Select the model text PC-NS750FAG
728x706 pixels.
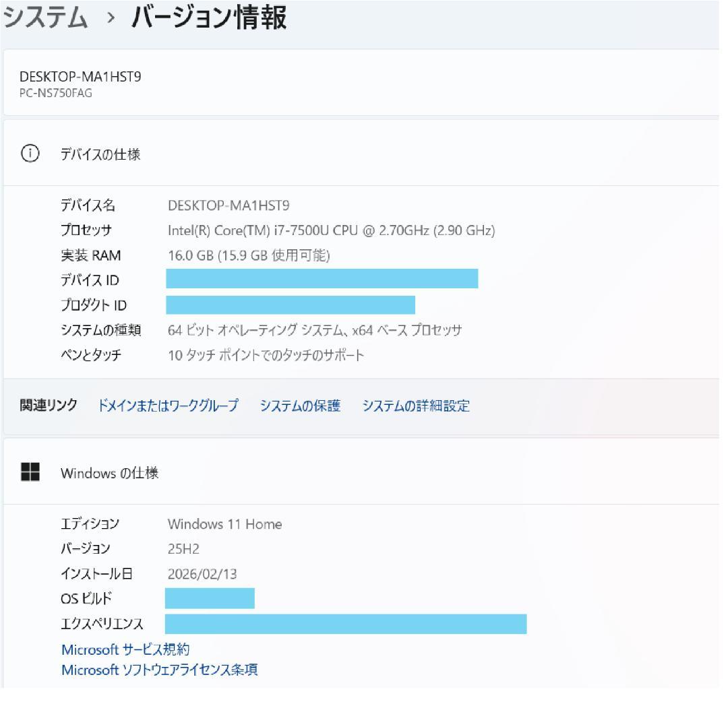point(56,93)
